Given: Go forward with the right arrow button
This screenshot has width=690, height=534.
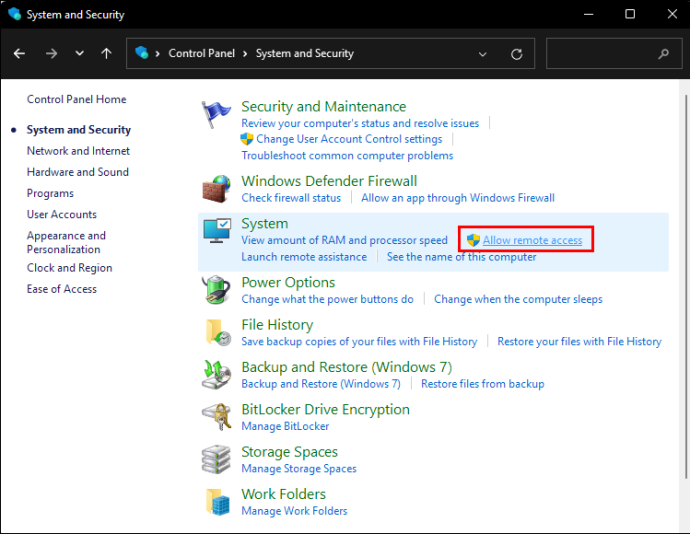Looking at the screenshot, I should [x=51, y=54].
